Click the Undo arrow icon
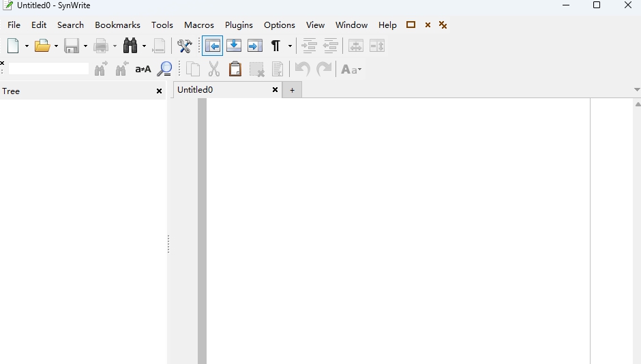The image size is (641, 364). point(303,69)
